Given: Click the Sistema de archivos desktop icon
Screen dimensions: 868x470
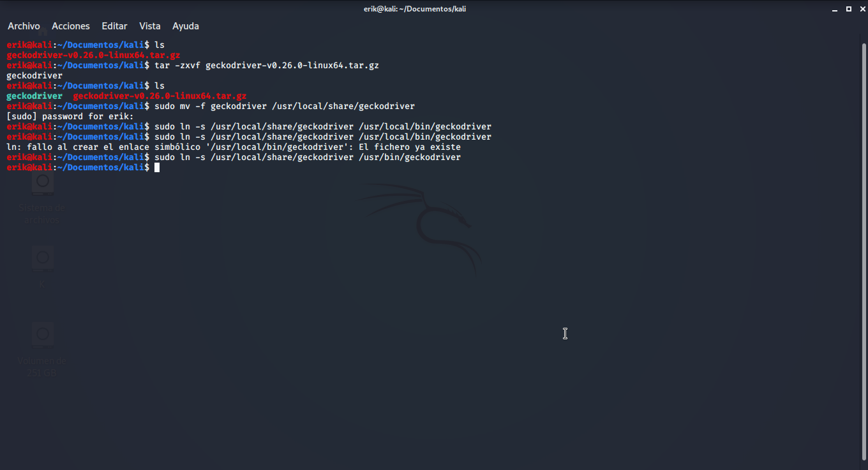Looking at the screenshot, I should coord(42,198).
